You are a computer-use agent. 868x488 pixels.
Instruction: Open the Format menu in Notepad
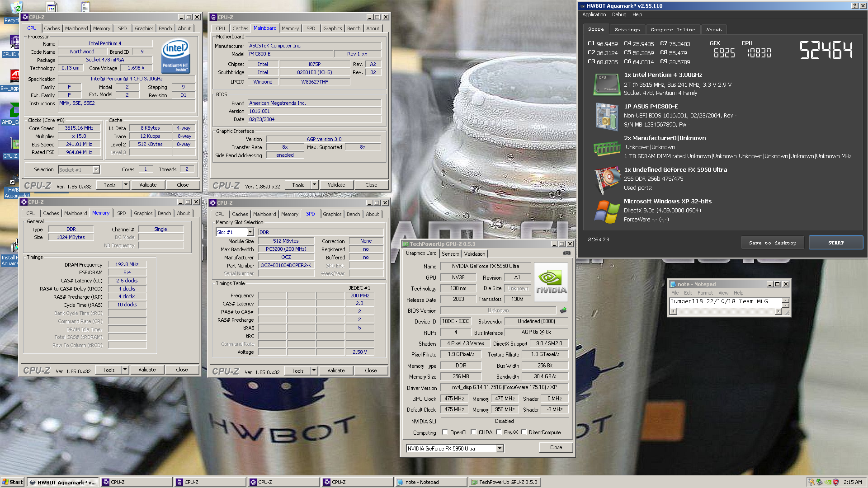[705, 293]
